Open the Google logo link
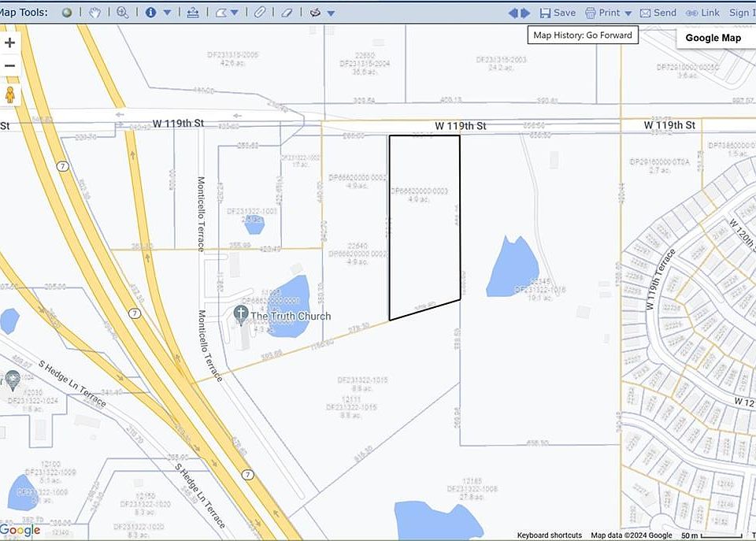Screen dimensions: 756x541 point(20,531)
